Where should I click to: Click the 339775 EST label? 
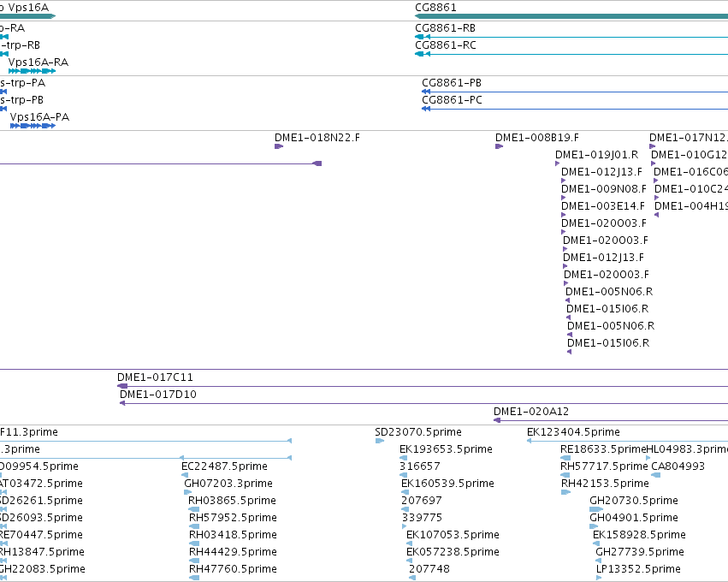pos(422,518)
